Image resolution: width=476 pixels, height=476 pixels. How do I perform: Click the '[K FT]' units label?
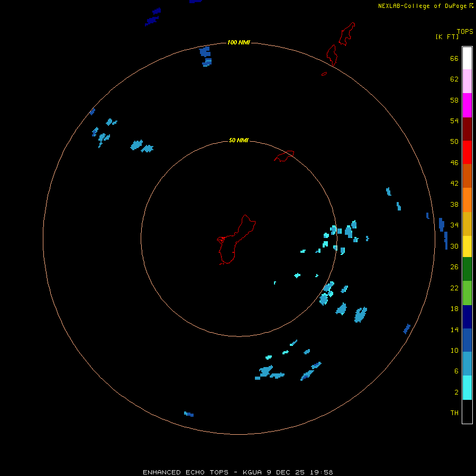(x=447, y=36)
